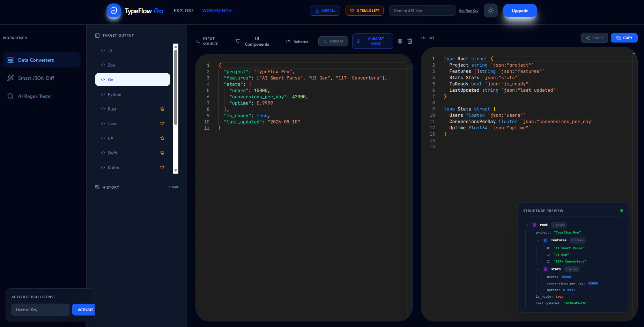Select Python as target output

tap(133, 94)
